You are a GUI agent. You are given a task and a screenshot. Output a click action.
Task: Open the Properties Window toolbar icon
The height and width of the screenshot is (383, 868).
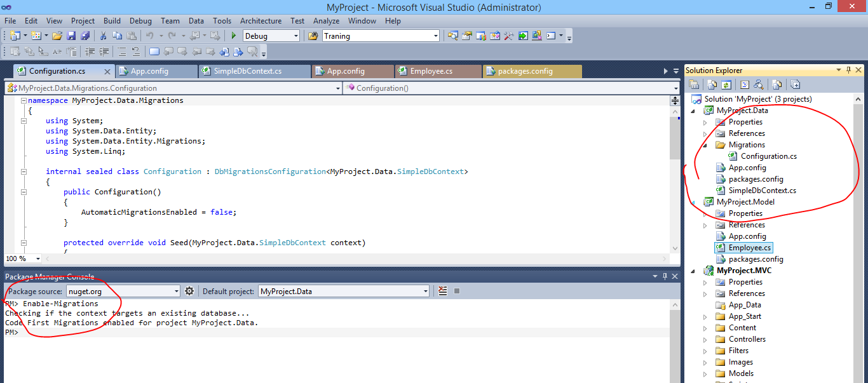click(x=467, y=36)
